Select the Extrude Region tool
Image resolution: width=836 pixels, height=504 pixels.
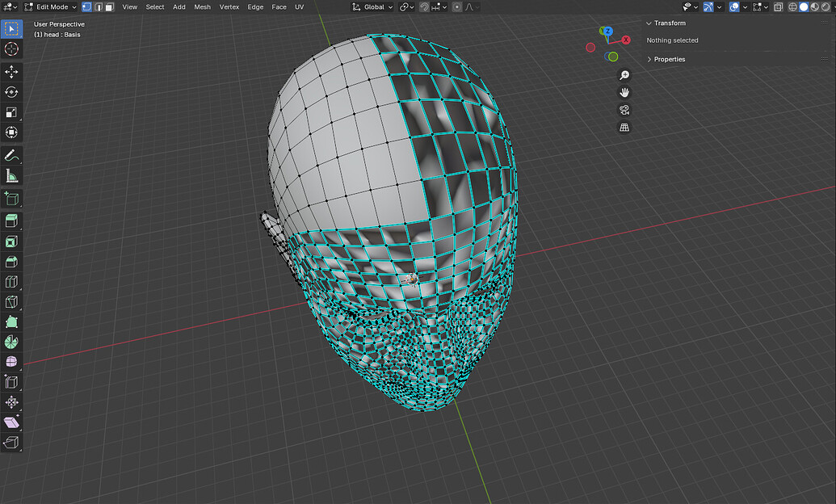click(11, 220)
